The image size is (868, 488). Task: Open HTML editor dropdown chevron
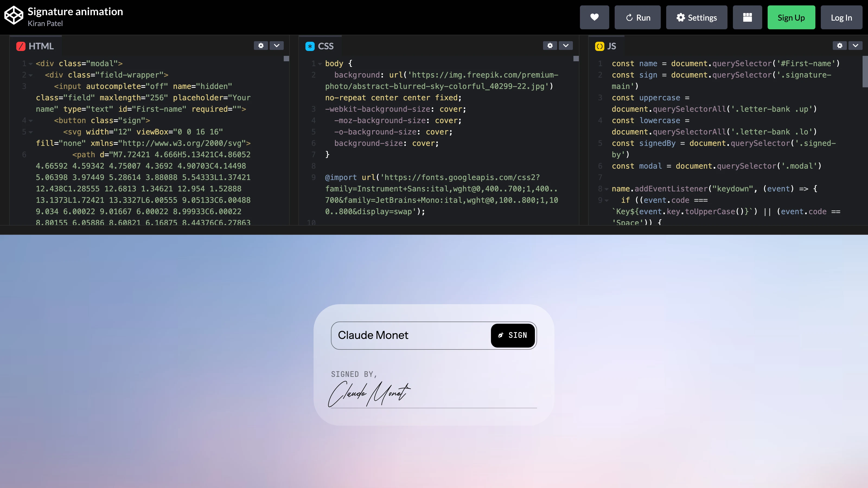pos(277,46)
